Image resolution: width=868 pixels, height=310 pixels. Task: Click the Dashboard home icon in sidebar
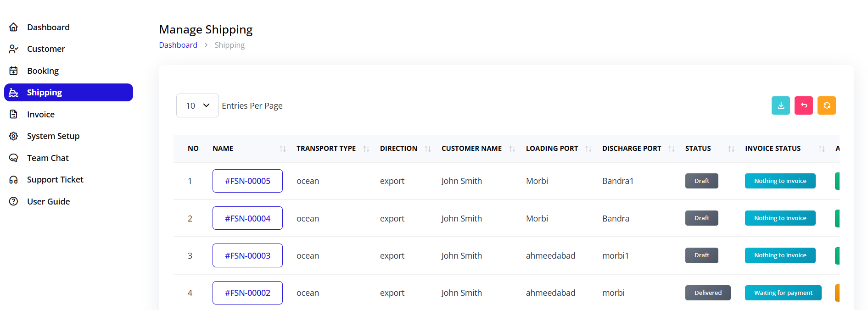click(x=14, y=27)
